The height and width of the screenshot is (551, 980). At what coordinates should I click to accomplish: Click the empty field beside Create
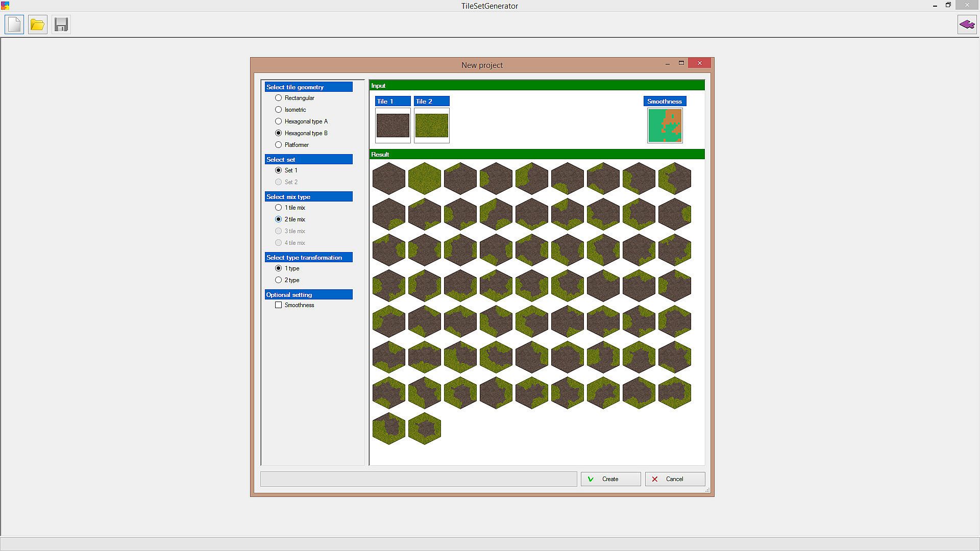(x=419, y=479)
